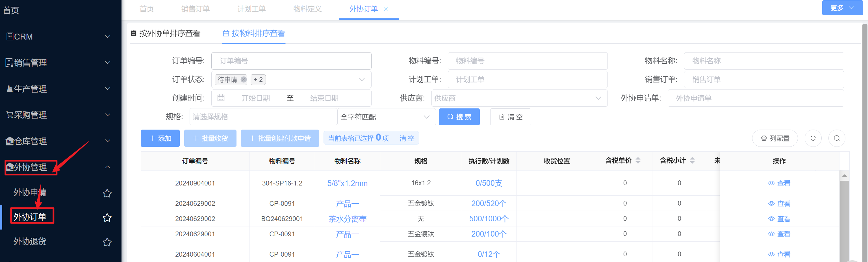Pick the 开始日期 start date field
Viewport: 868px width, 262px height.
[255, 98]
